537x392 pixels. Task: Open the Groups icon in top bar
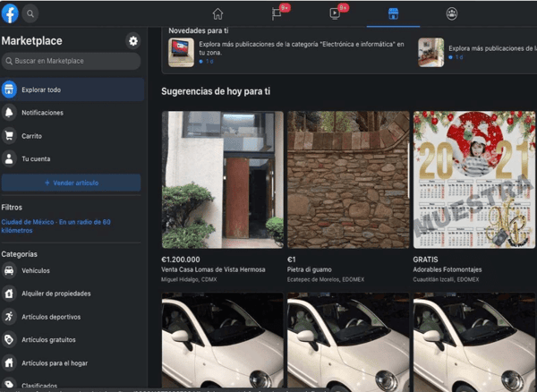(451, 13)
